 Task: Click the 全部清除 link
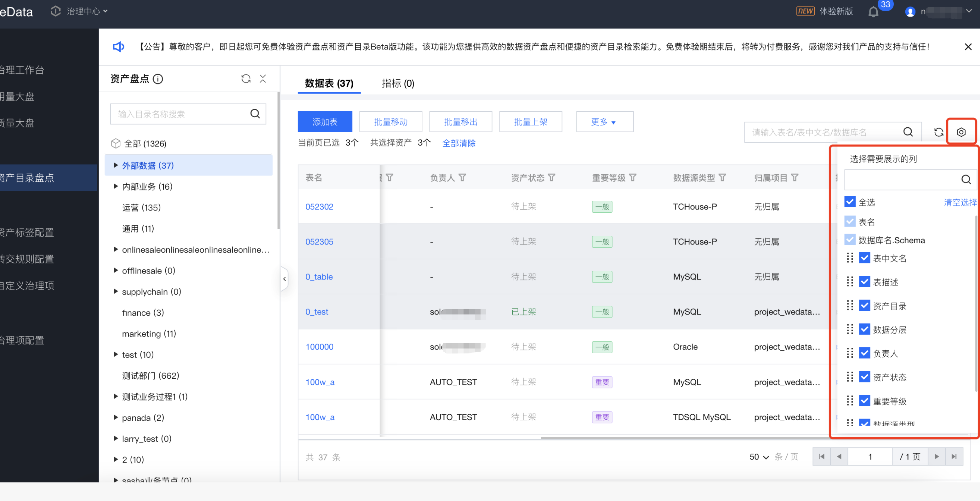pos(459,143)
